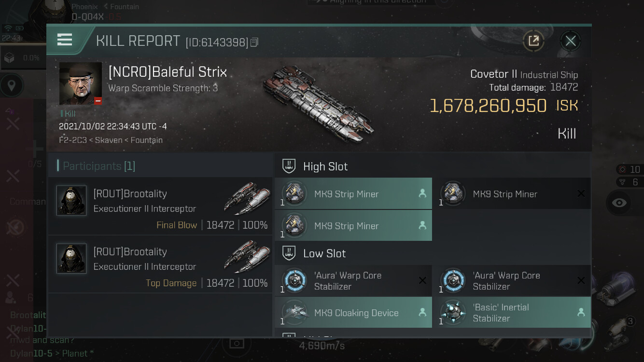Close the kill report window

pyautogui.click(x=570, y=41)
